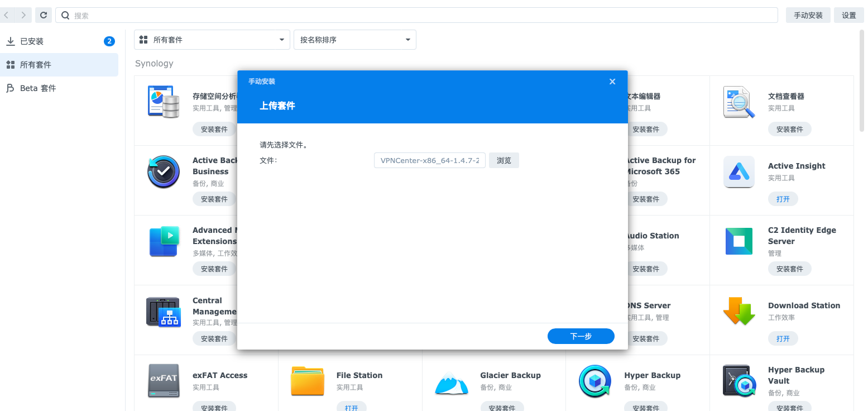Click the Download Station arrows icon
This screenshot has height=411, width=868.
(x=739, y=311)
